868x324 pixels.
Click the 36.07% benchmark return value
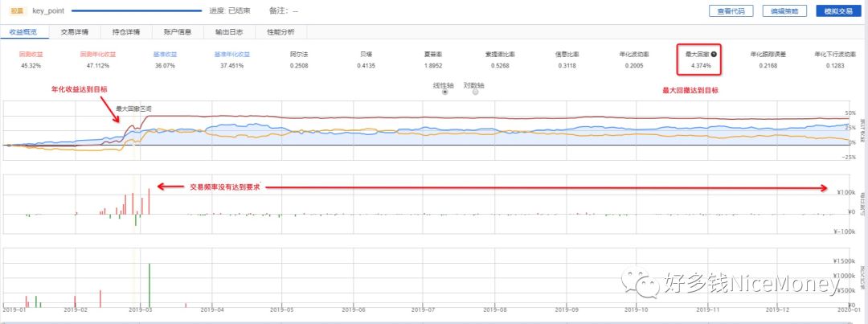[x=165, y=65]
